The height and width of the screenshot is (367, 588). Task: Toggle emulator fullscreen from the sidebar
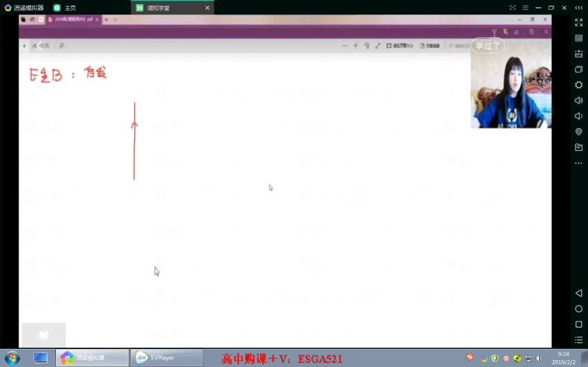(x=578, y=23)
